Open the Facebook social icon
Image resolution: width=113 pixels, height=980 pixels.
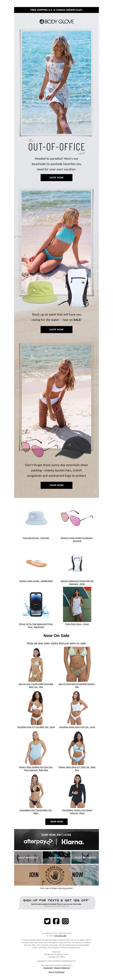(56, 921)
